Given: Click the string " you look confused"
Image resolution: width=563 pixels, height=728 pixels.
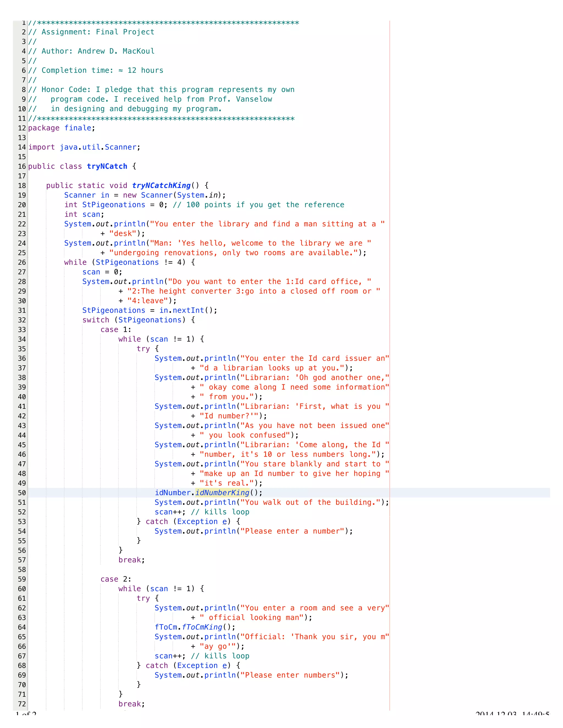Looking at the screenshot, I should tap(245, 435).
